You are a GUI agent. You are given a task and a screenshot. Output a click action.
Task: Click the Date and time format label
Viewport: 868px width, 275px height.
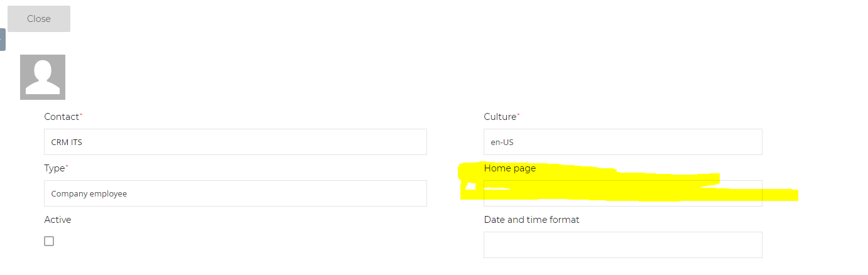pyautogui.click(x=531, y=220)
